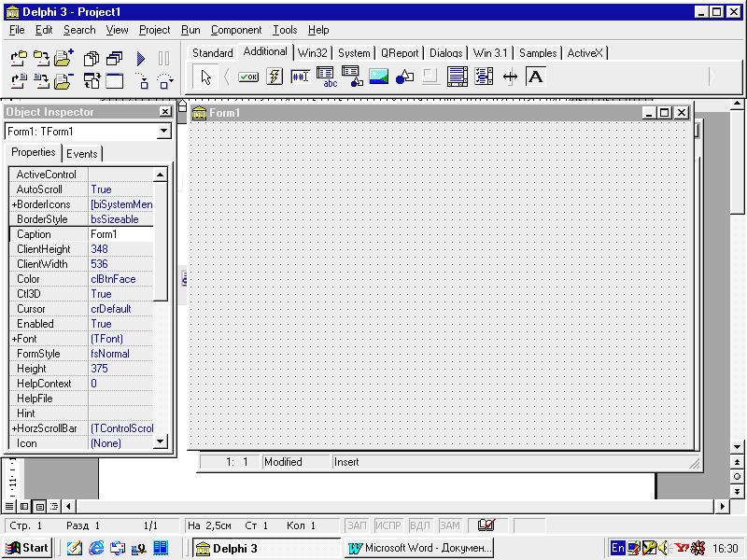Click the En language indicator in tray
Viewport: 747px width, 560px height.
[617, 548]
